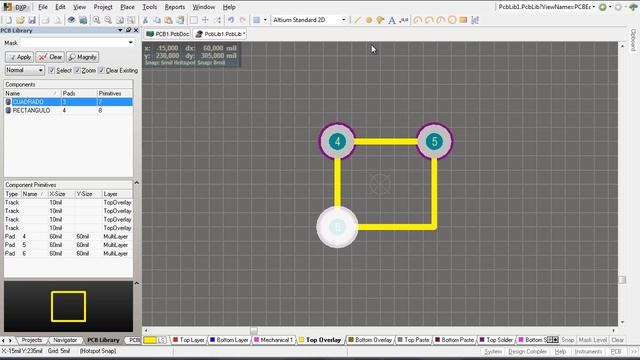Toggle the Zoom checkbox

pos(78,70)
